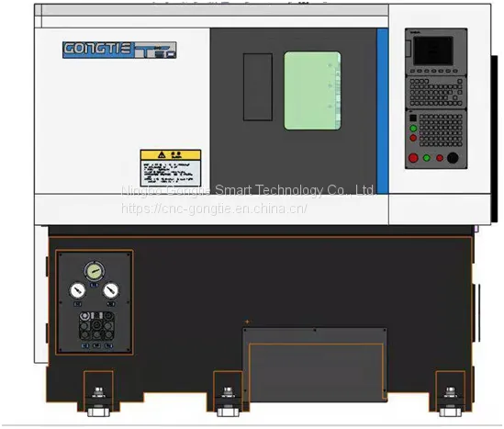Click the green viewing window on the door
The width and height of the screenshot is (504, 429).
[312, 91]
